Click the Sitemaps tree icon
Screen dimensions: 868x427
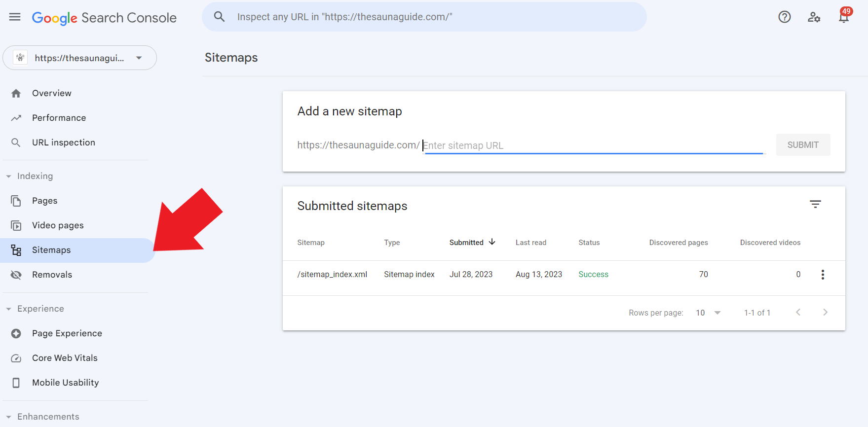(x=16, y=250)
